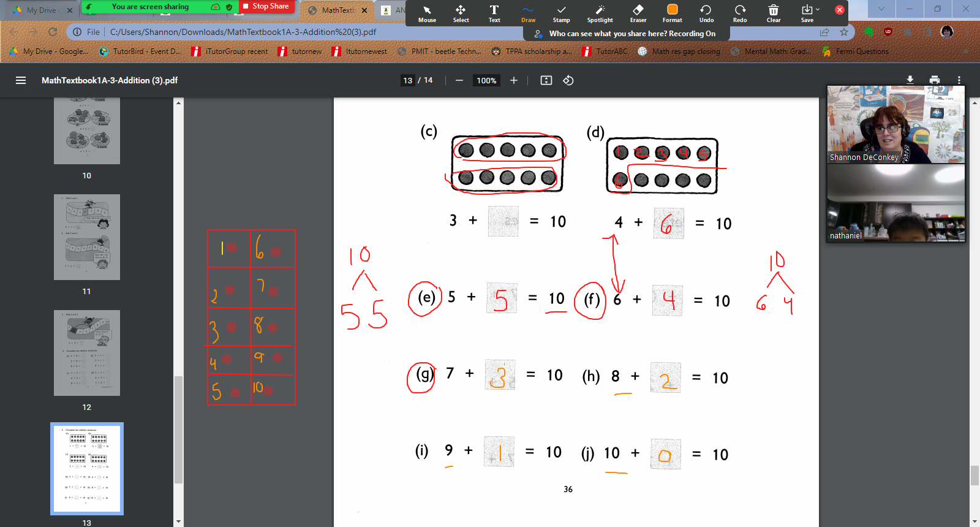
Task: Click the address bar URL
Action: 243,32
